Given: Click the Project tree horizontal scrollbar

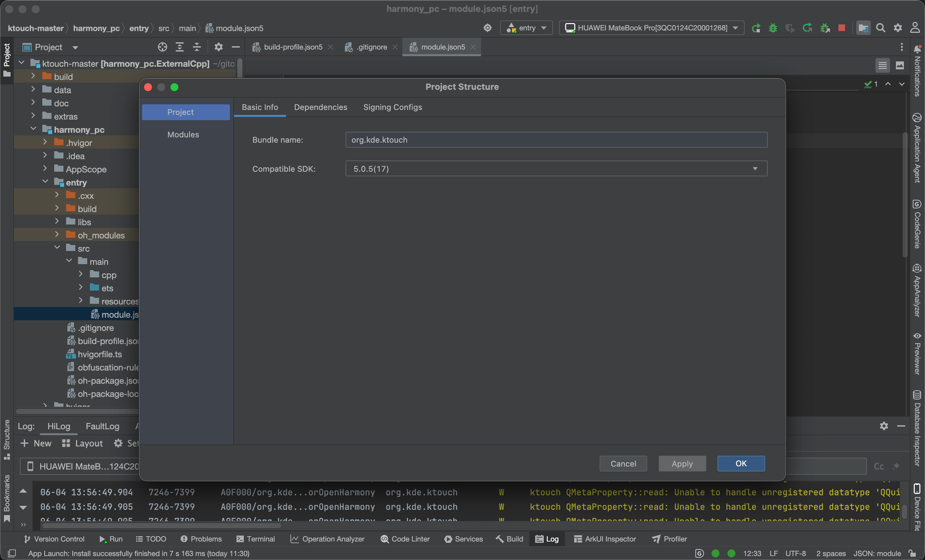Looking at the screenshot, I should coord(77,411).
